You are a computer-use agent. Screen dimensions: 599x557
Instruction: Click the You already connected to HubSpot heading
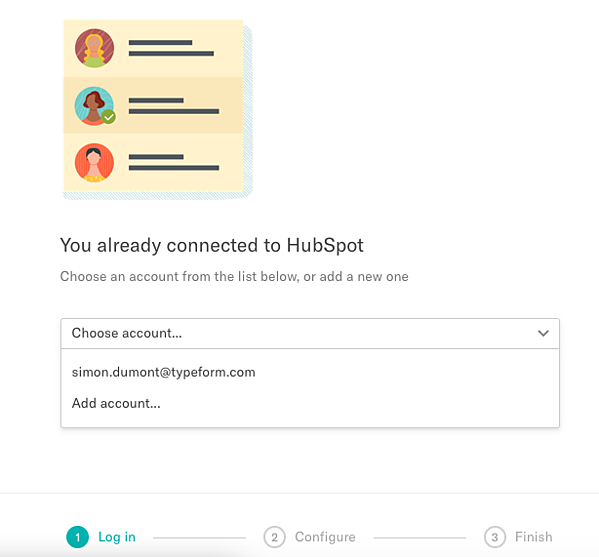point(212,246)
